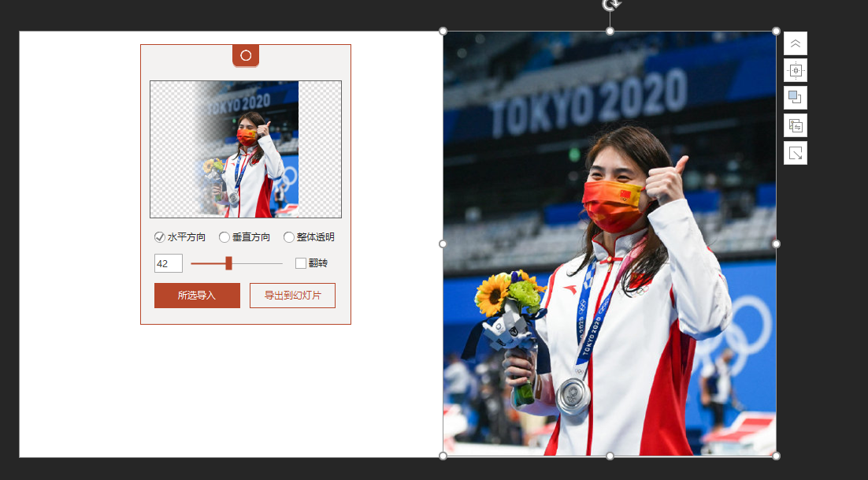Select the large Tokyo 2020 photo on the slide
Image resolution: width=868 pixels, height=480 pixels.
(x=610, y=244)
